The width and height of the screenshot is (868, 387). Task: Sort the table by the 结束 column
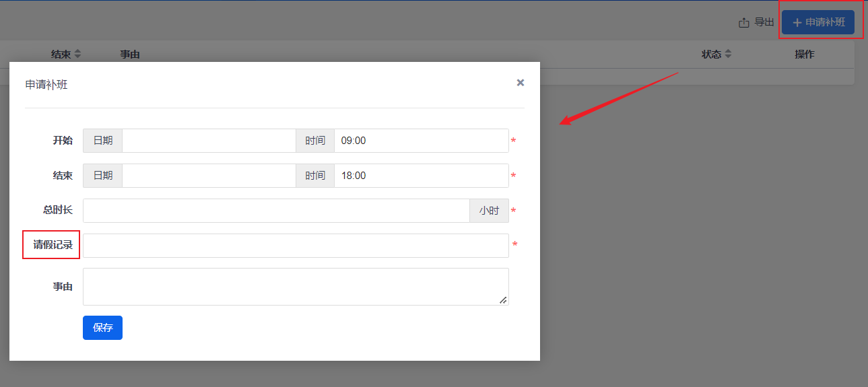[77, 54]
